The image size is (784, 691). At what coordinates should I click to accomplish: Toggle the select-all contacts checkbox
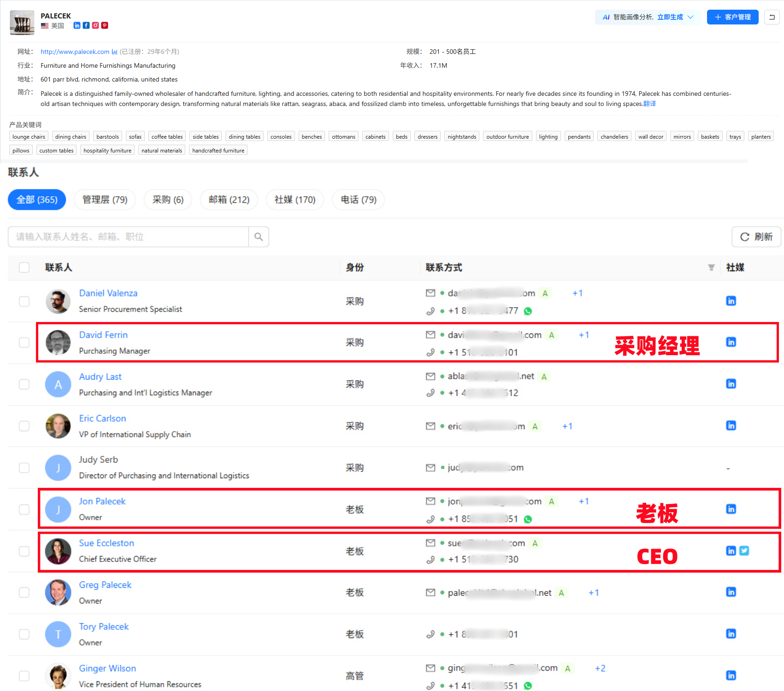point(24,268)
